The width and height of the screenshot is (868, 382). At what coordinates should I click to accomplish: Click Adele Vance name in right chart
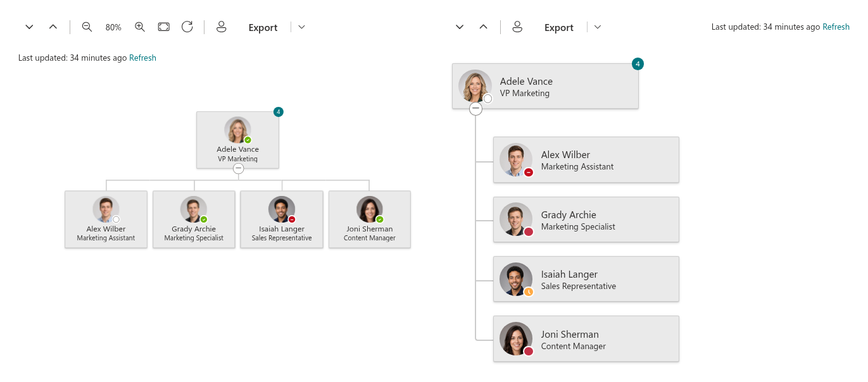526,82
